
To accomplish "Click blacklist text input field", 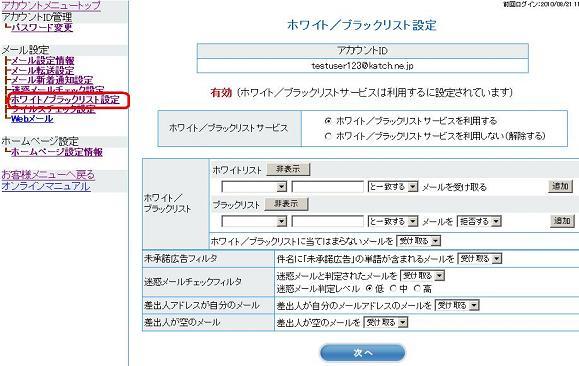I will (x=328, y=222).
